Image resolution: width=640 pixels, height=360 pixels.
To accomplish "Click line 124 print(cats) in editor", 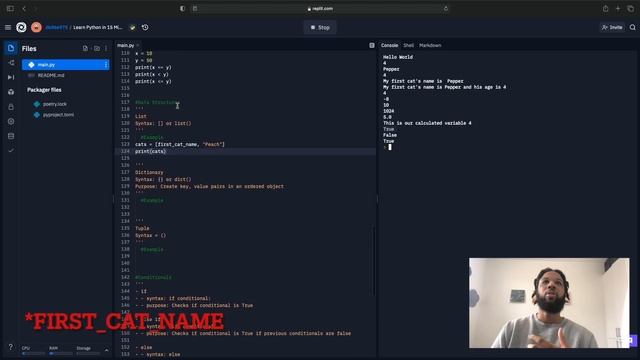I will click(x=150, y=151).
